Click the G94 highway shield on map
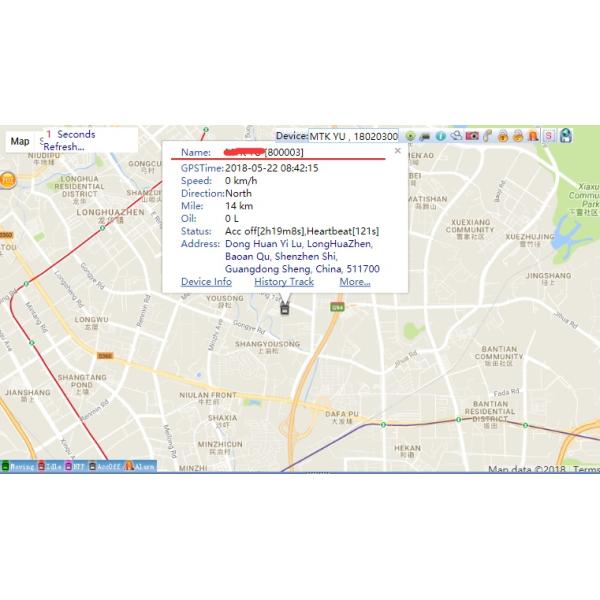600x600 pixels. (336, 308)
